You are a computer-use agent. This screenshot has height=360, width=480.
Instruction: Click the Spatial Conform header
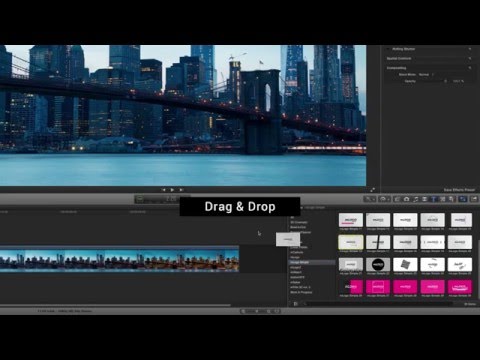pyautogui.click(x=399, y=58)
